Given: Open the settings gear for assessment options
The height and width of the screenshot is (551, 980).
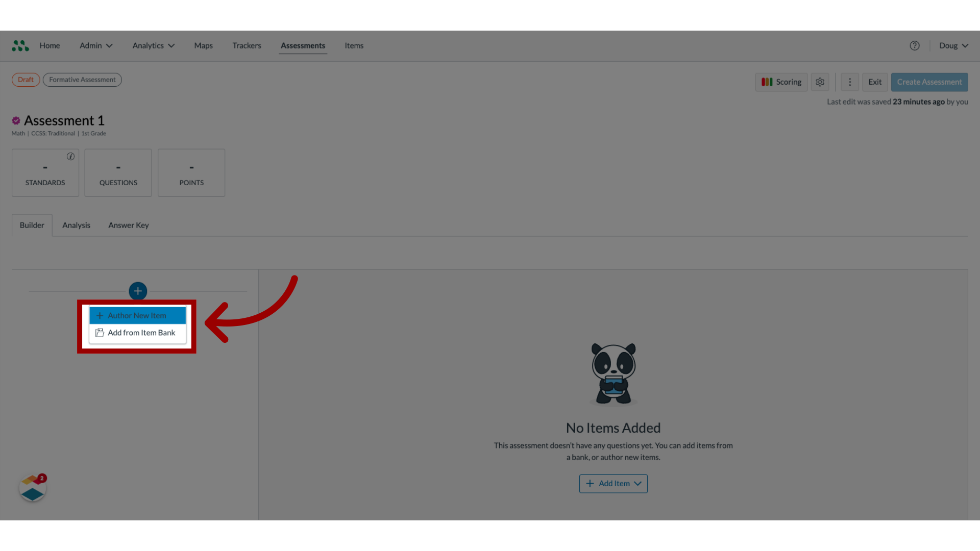Looking at the screenshot, I should [820, 82].
